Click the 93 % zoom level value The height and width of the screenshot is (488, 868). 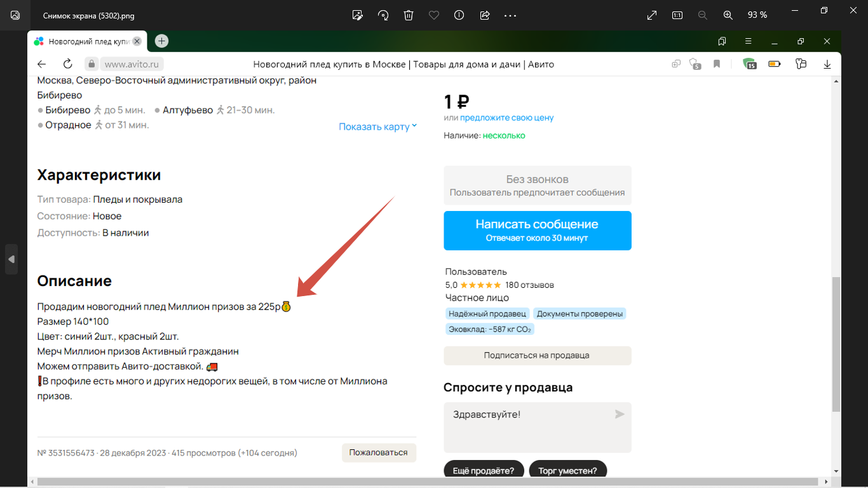(x=757, y=15)
